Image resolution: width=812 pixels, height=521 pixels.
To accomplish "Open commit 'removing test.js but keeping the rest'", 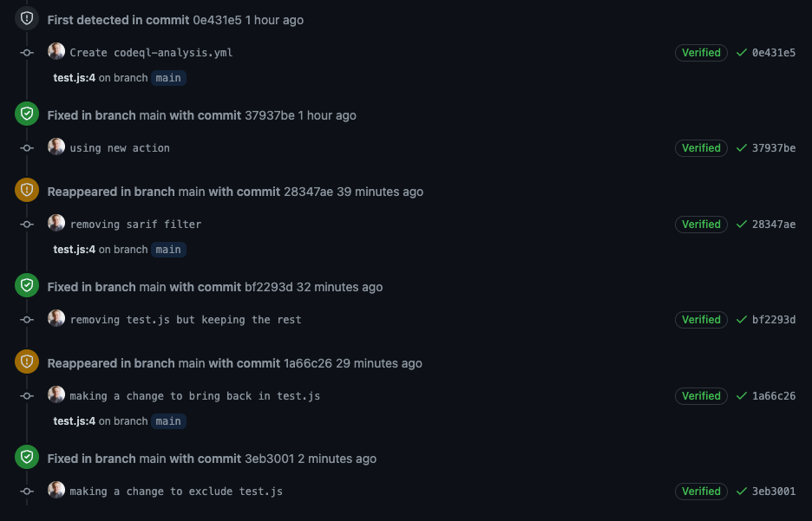I will pyautogui.click(x=186, y=320).
